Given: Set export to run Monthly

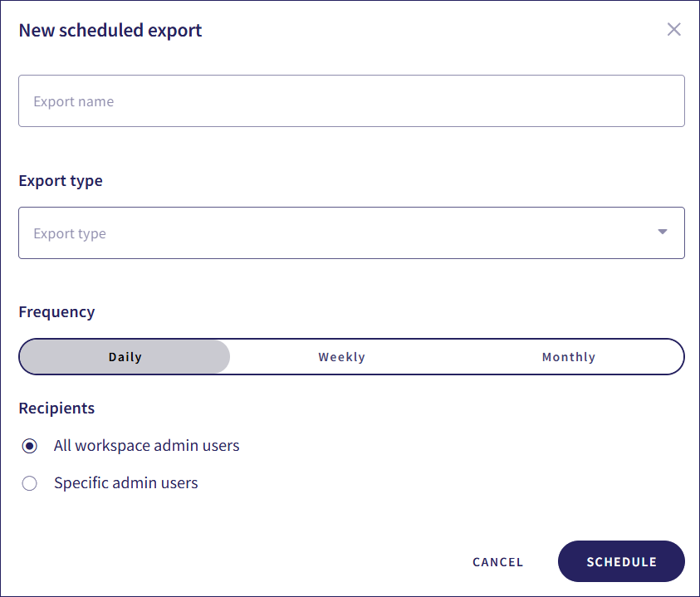Looking at the screenshot, I should click(569, 356).
